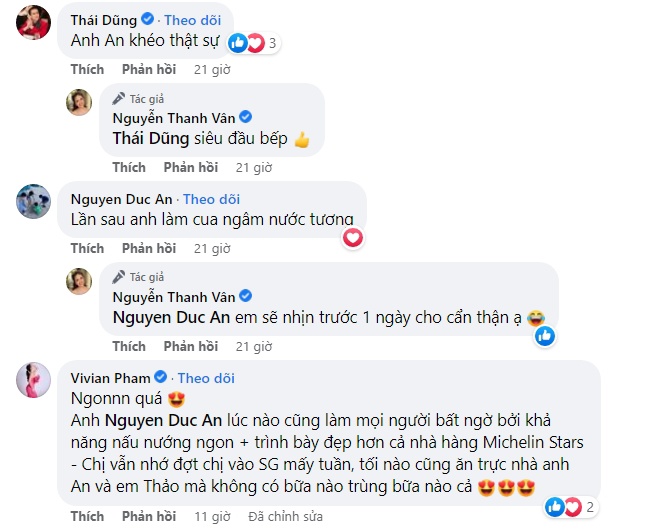Reply to Thái Dũng's comment
Screen dimensions: 645x529
click(x=149, y=69)
